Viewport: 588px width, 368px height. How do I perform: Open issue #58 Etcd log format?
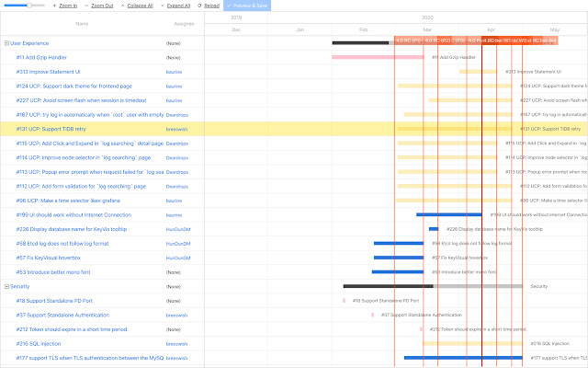(x=62, y=243)
